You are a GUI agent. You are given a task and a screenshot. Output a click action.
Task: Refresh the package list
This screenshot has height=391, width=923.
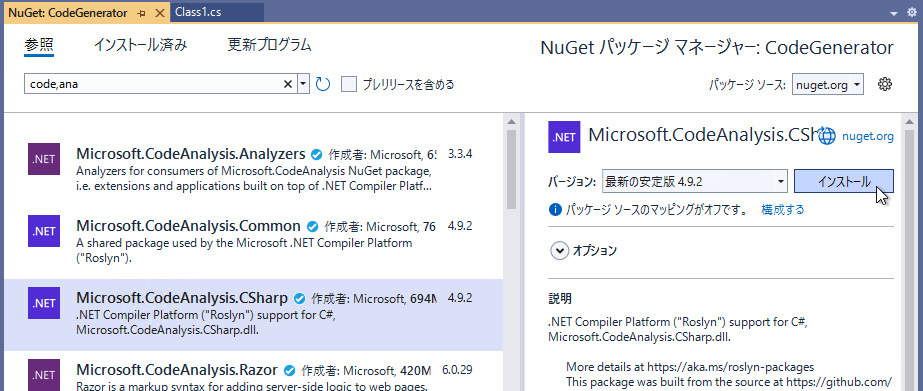coord(323,84)
